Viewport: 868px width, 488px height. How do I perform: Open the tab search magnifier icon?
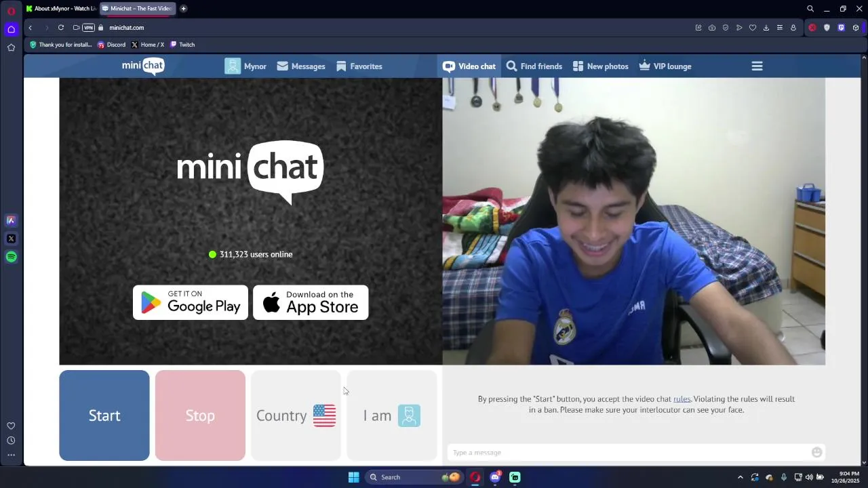[x=810, y=9]
